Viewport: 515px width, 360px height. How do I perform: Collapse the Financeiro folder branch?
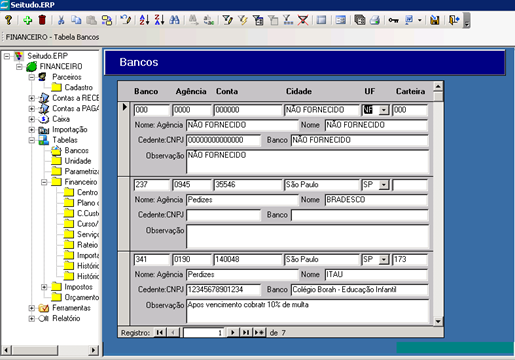click(x=44, y=182)
